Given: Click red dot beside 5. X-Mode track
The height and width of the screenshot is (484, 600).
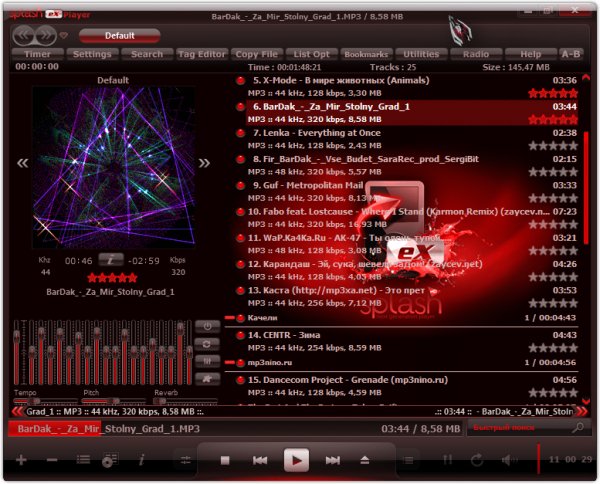Looking at the screenshot, I should click(x=240, y=81).
